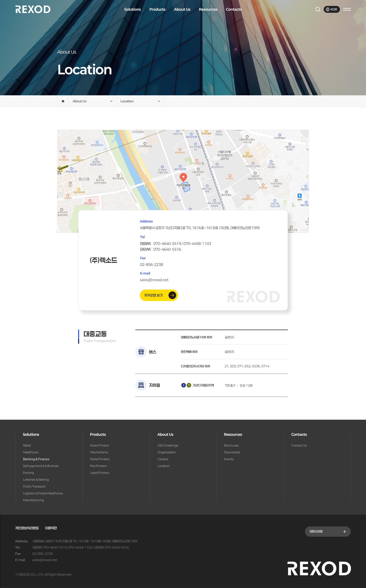Image resolution: width=366 pixels, height=588 pixels.
Task: Open 이용약관 terms link
Action: click(51, 528)
